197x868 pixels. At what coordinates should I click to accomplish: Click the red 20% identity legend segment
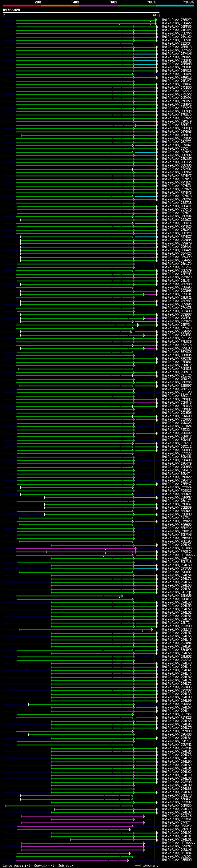(22, 6)
